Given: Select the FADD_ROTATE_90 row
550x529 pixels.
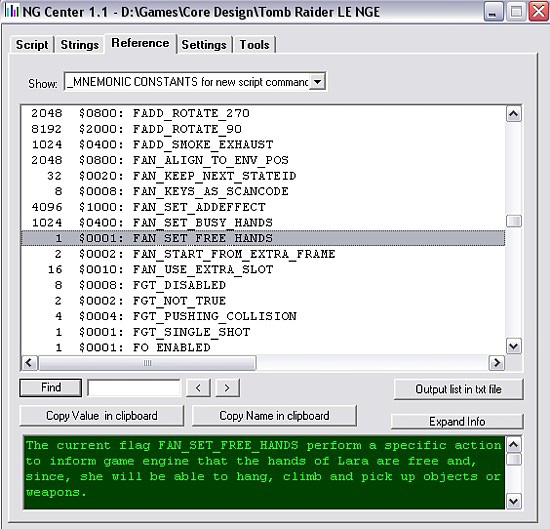Looking at the screenshot, I should [263, 129].
